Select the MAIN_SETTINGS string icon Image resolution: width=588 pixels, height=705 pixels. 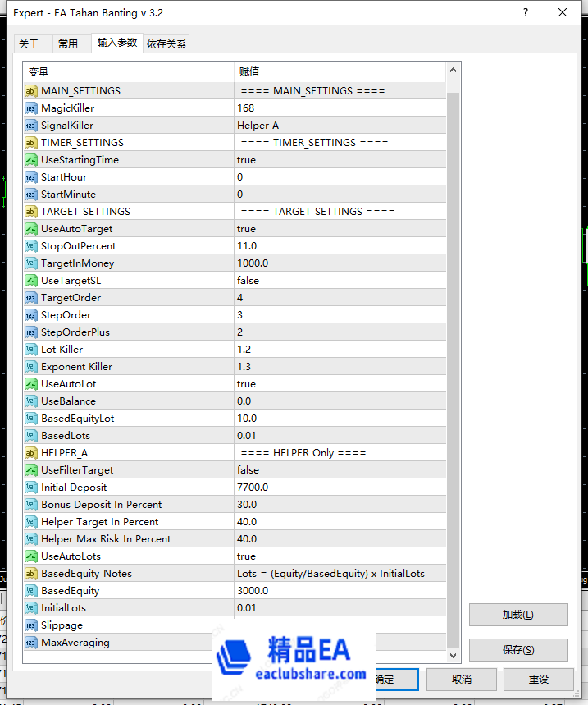(30, 91)
